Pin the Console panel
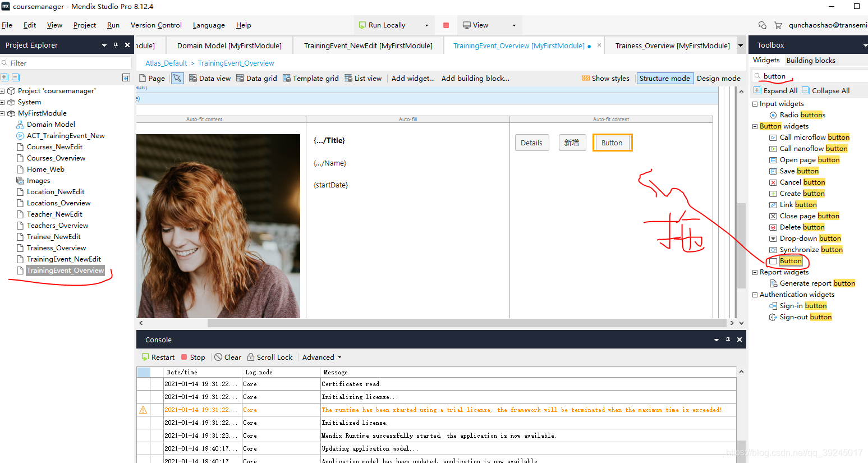 click(x=728, y=340)
